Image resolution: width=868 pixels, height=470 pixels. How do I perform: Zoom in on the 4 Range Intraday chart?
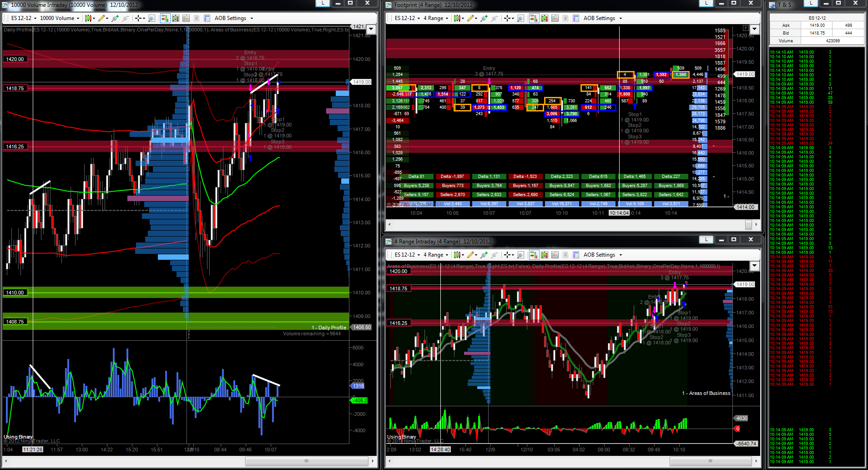484,255
